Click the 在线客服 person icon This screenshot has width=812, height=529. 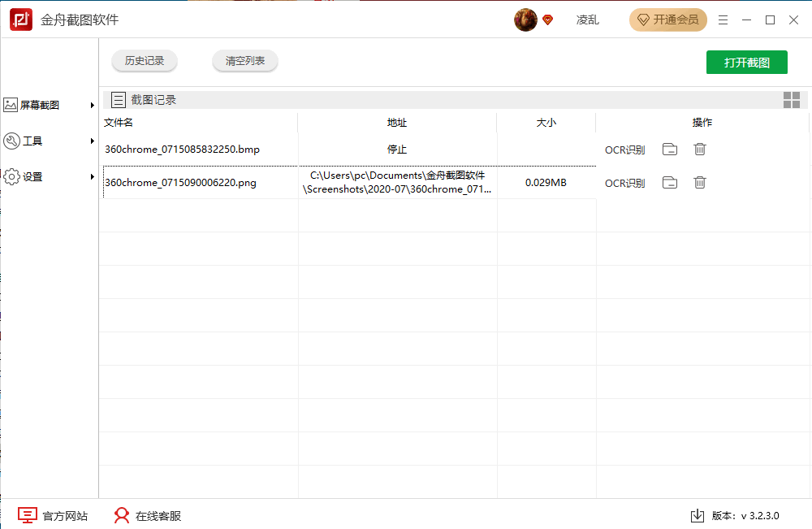[122, 515]
